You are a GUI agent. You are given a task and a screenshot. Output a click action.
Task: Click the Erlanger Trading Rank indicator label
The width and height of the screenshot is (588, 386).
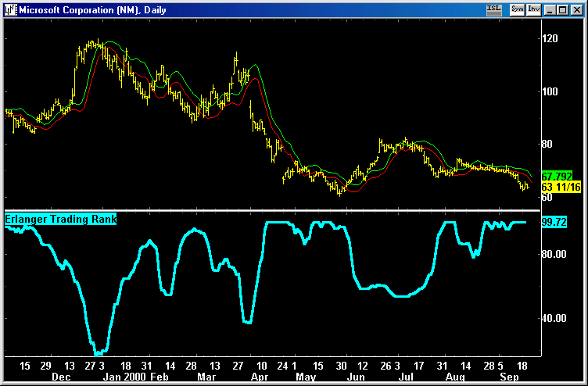[60, 219]
